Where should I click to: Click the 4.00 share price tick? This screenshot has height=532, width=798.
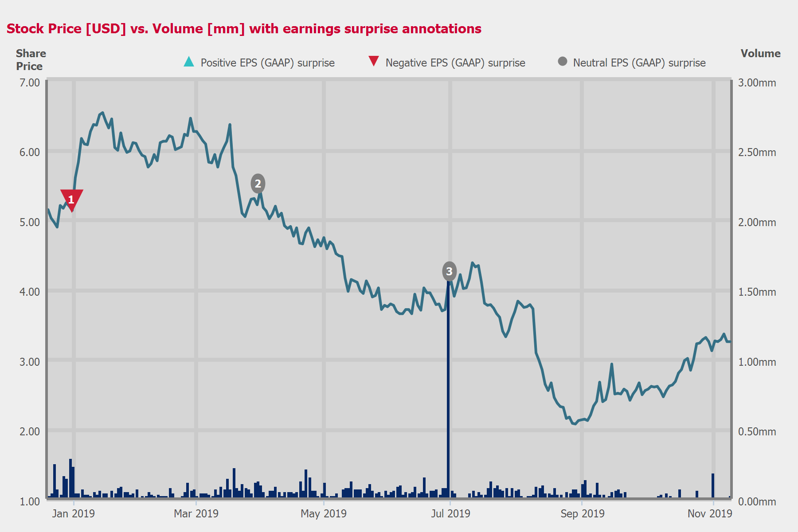coord(30,292)
